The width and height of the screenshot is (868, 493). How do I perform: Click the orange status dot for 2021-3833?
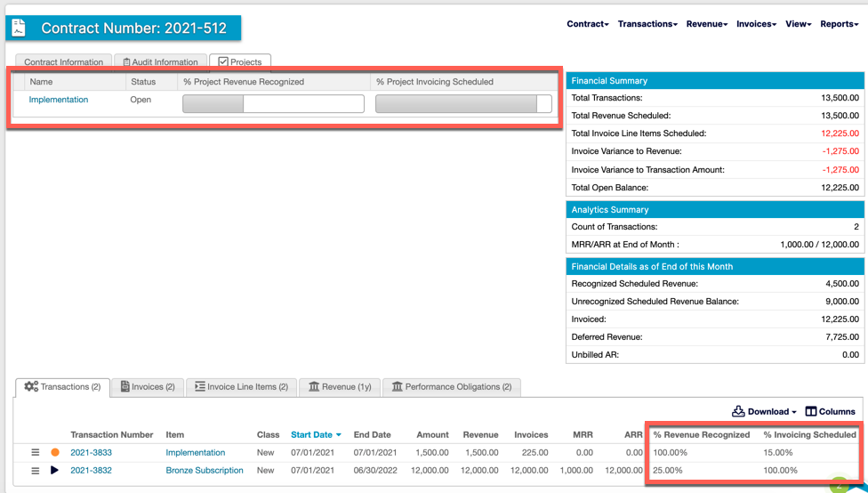pyautogui.click(x=55, y=453)
